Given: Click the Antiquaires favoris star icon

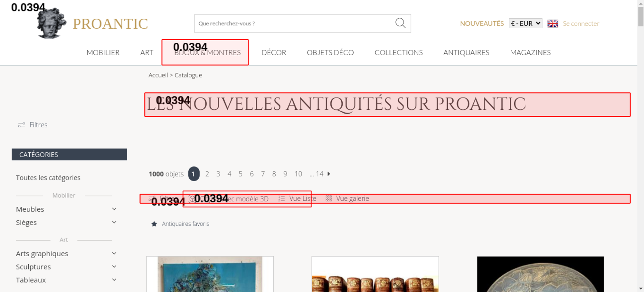Looking at the screenshot, I should pyautogui.click(x=154, y=224).
